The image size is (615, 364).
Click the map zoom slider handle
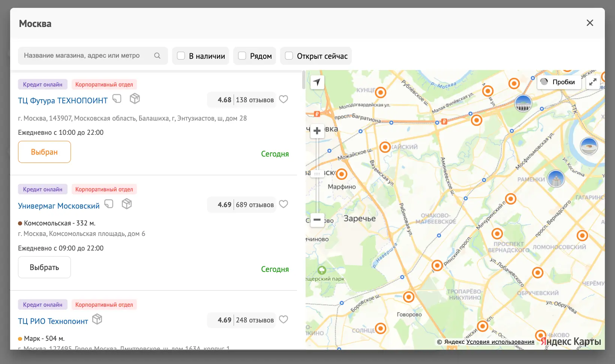(317, 174)
